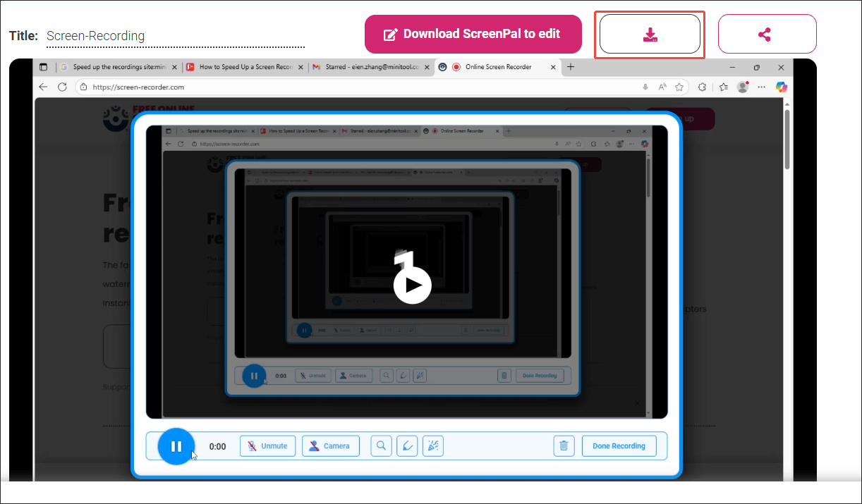
Task: Switch to the Starred Gmail browser tab
Action: point(371,67)
